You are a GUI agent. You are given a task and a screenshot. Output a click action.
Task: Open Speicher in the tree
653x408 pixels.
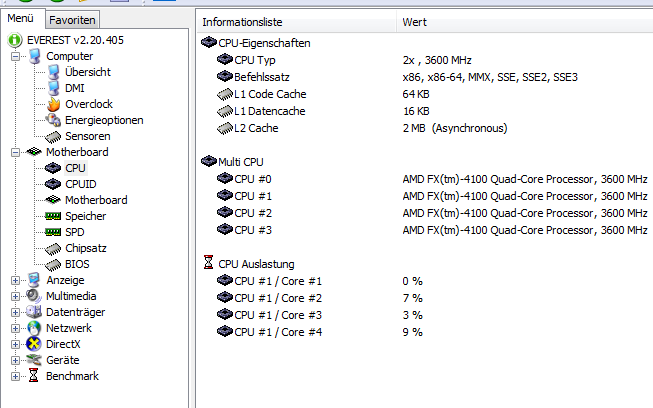[86, 216]
